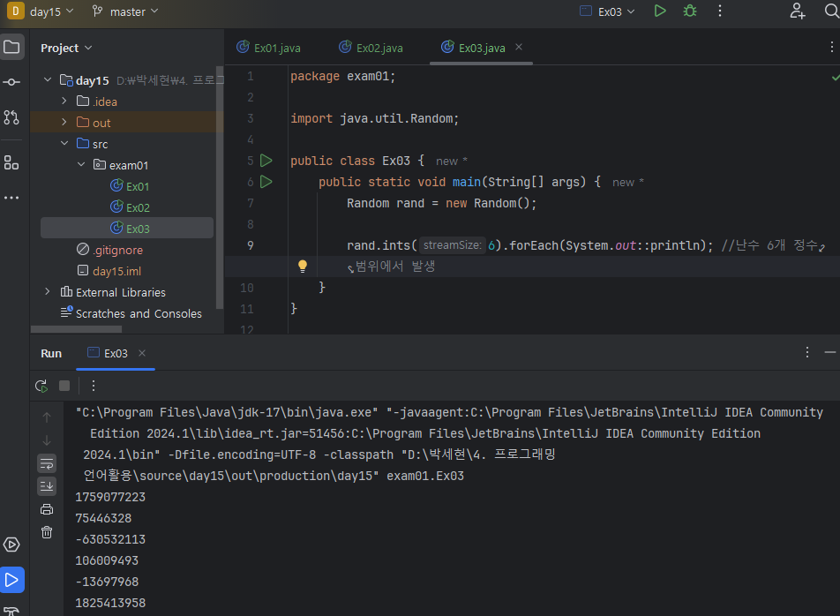Open Ex02 class in project tree

click(138, 207)
